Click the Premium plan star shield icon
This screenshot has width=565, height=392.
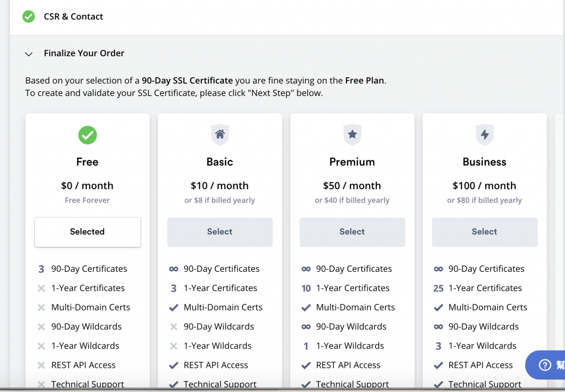click(352, 135)
